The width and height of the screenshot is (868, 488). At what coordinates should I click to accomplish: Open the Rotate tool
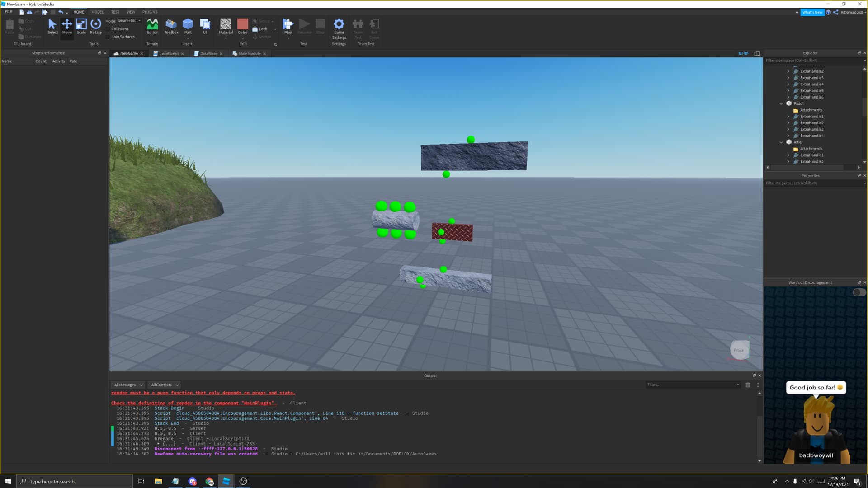click(x=95, y=26)
